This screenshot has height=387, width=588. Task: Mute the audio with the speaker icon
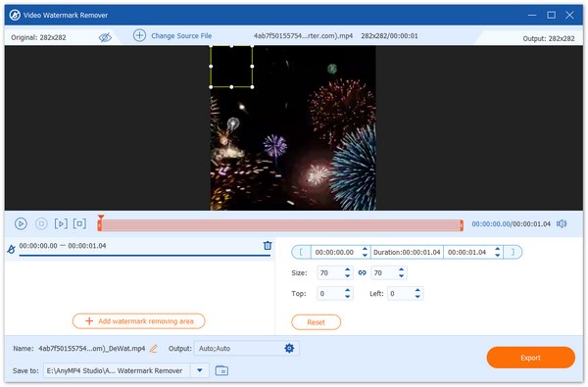pos(562,224)
